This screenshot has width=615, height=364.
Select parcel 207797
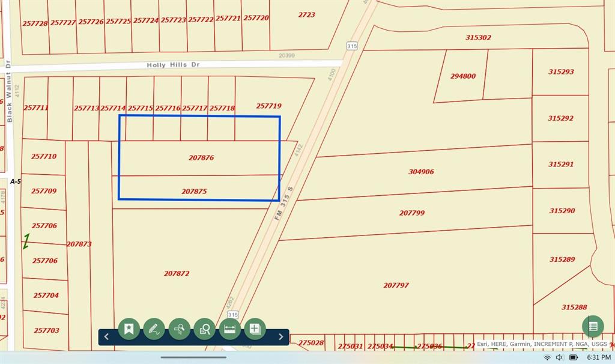click(x=396, y=285)
